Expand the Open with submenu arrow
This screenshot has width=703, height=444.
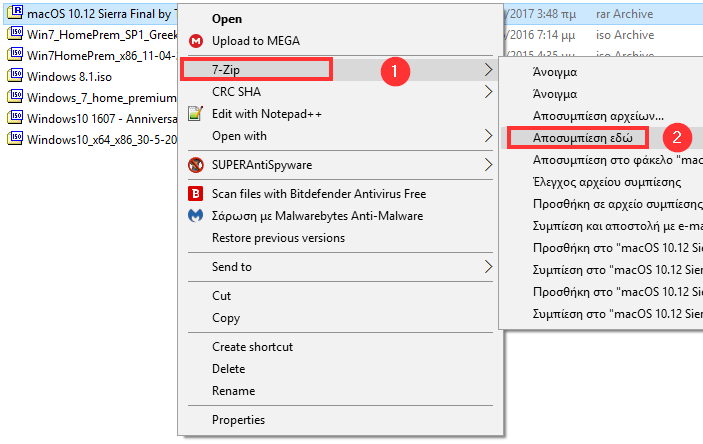click(x=488, y=135)
